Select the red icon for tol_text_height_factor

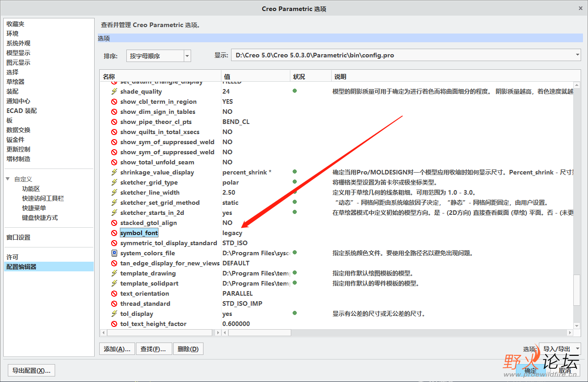point(114,324)
